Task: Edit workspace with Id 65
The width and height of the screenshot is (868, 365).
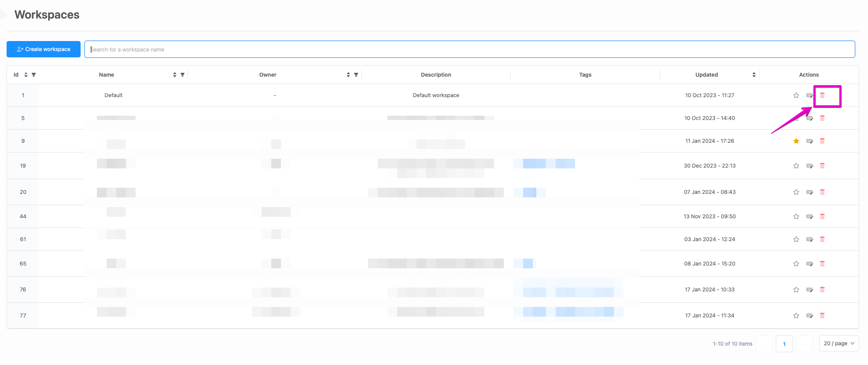Action: point(809,264)
